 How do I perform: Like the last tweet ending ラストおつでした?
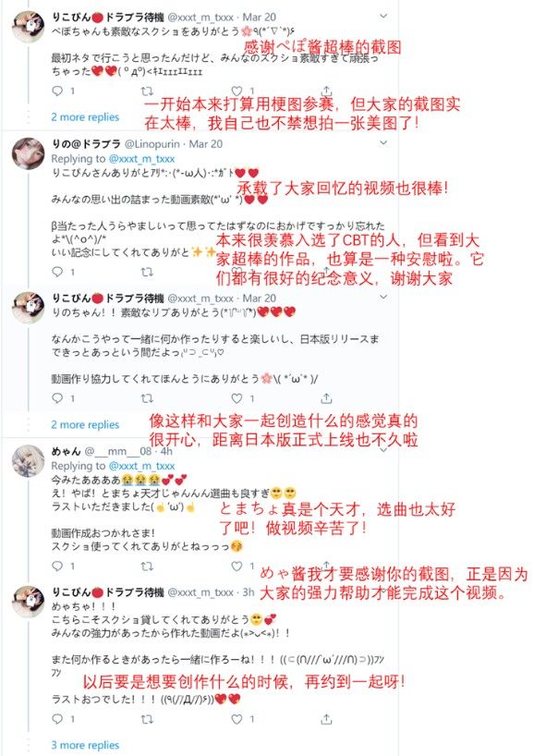(x=237, y=719)
